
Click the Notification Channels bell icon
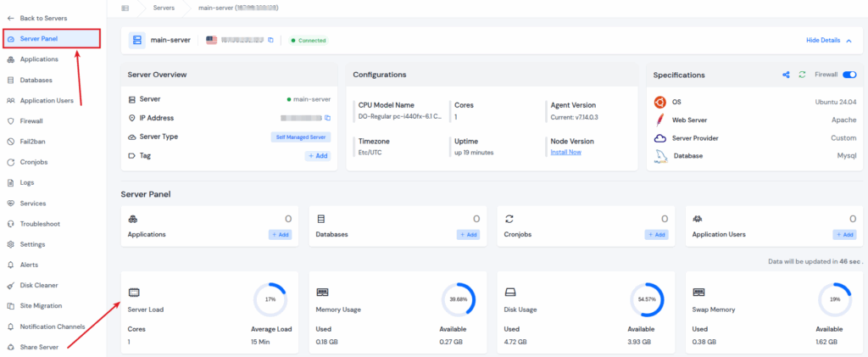[10, 326]
